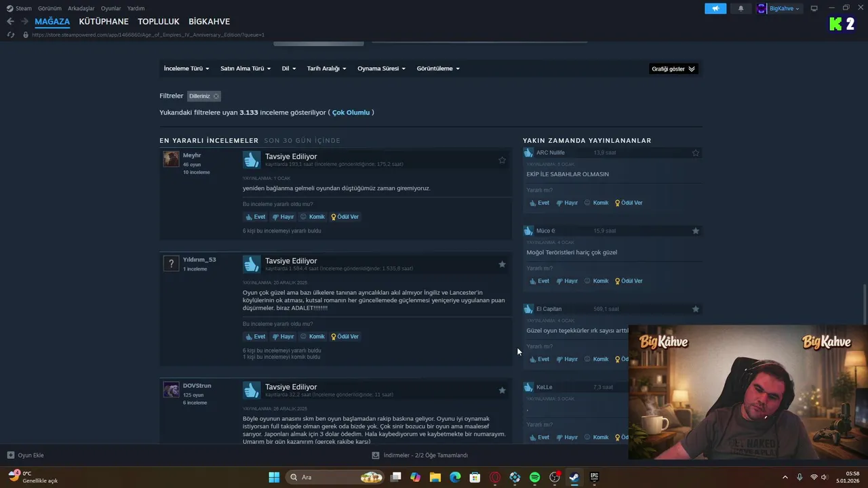Open Opera browser from the taskbar
The image size is (868, 488).
495,477
